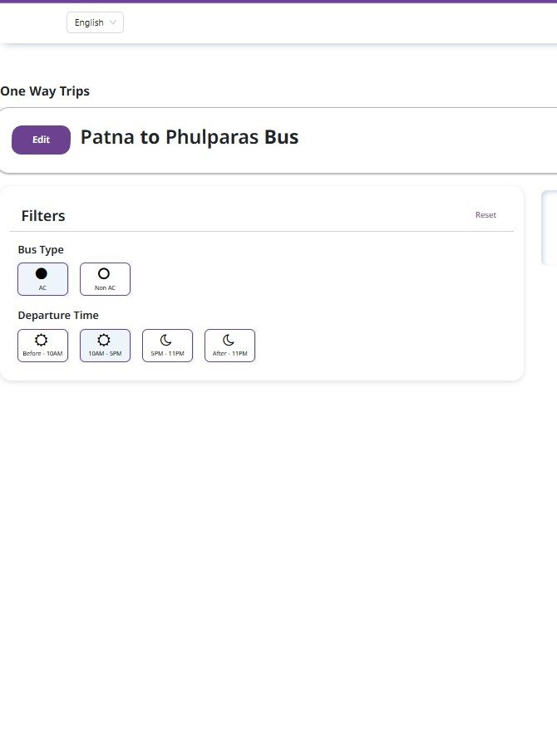Click the Patna to Phulparas Bus heading
557x756 pixels.
point(189,137)
